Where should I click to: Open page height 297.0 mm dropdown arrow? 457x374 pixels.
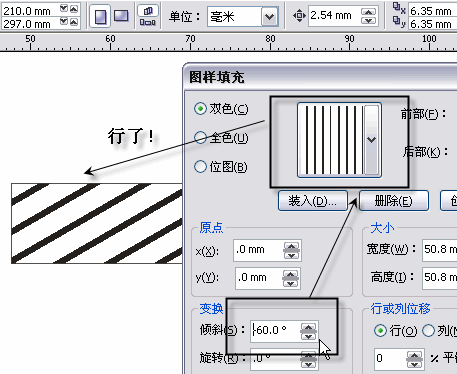(x=64, y=22)
